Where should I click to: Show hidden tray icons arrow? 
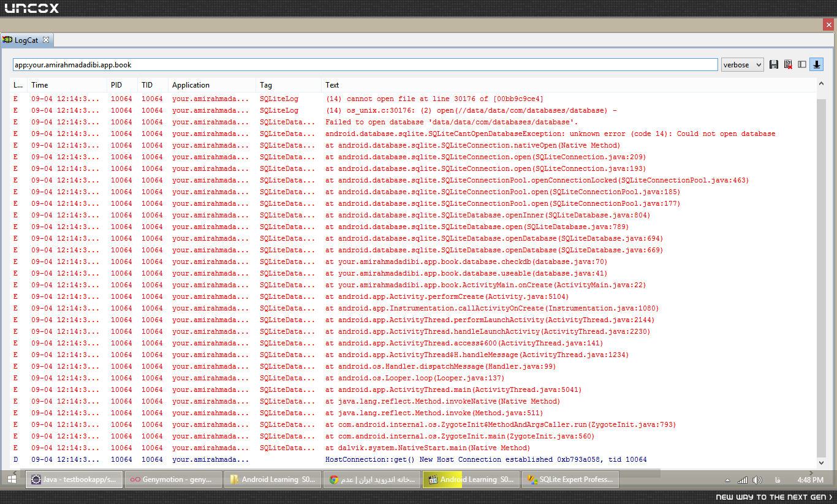727,480
